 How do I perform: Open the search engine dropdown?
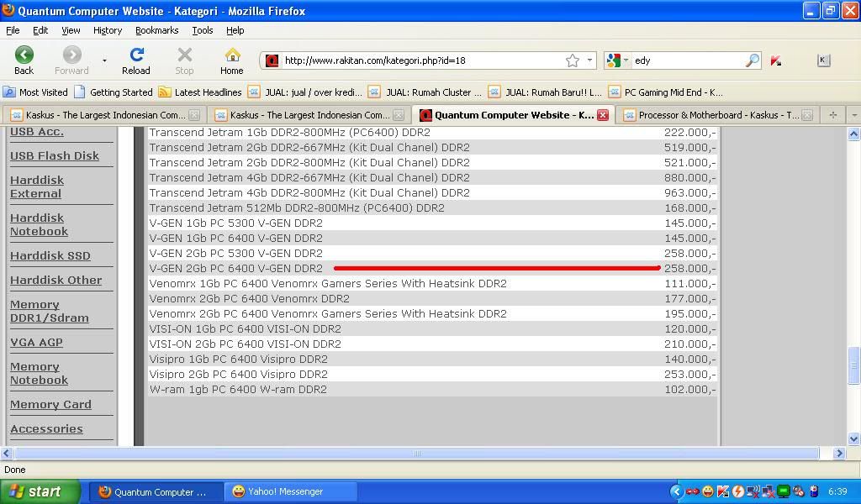tap(626, 60)
